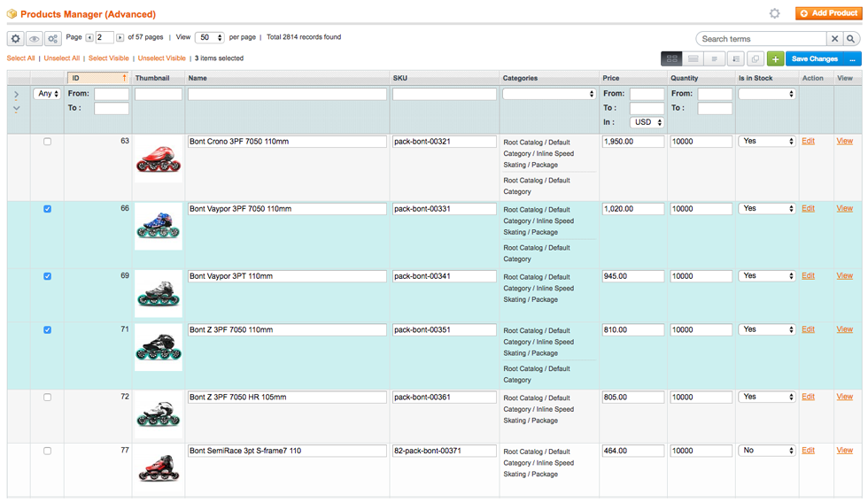Click the Add Product button
Viewport: 868px width, 502px height.
tap(829, 13)
